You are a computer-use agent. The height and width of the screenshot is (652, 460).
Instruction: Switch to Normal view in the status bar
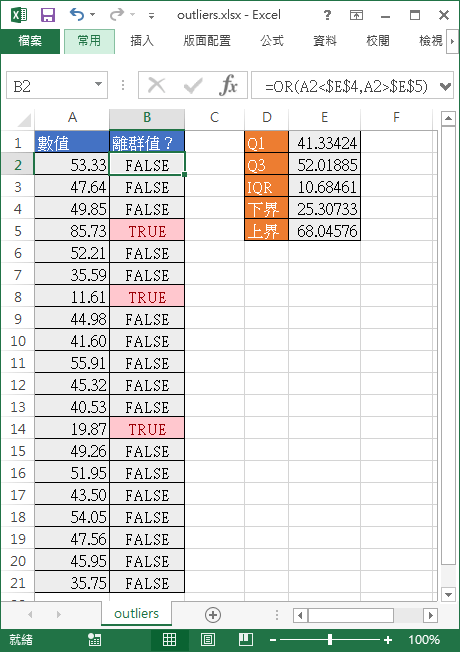(x=169, y=640)
